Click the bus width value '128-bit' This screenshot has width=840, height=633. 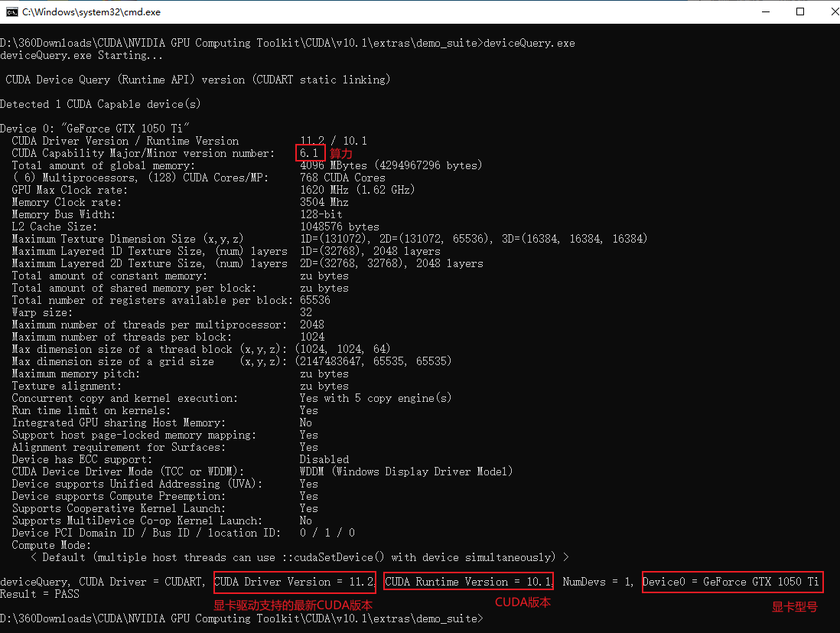321,214
